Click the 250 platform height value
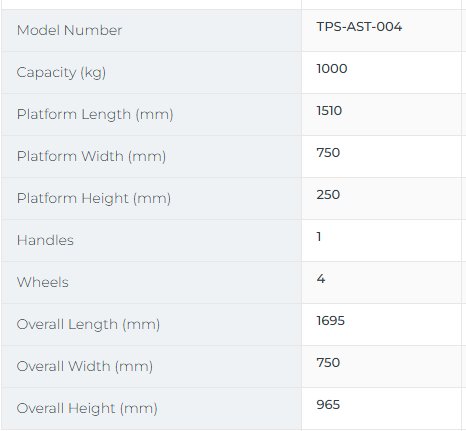The height and width of the screenshot is (431, 466). click(328, 195)
